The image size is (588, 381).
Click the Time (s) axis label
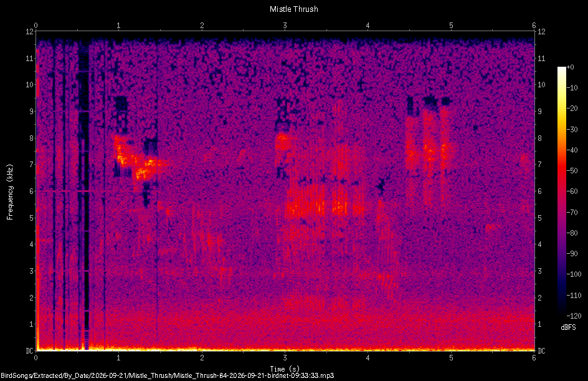click(x=285, y=369)
